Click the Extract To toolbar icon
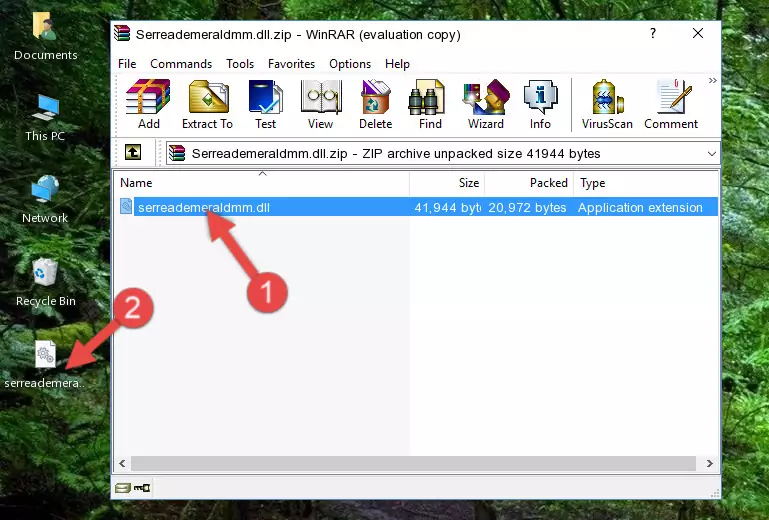 207,104
